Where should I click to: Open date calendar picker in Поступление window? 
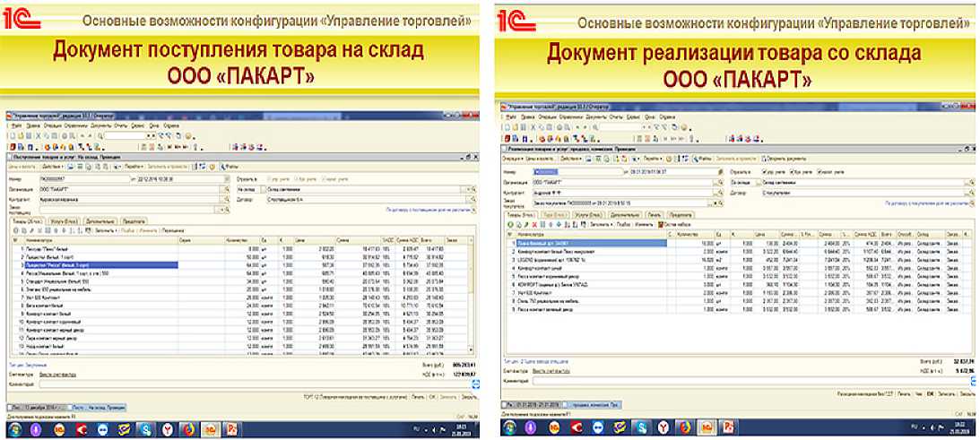tap(227, 179)
